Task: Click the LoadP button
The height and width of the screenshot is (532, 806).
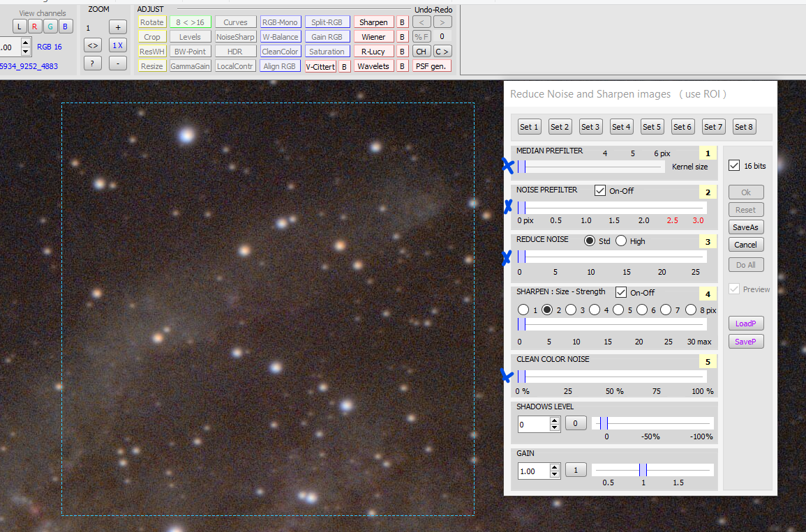Action: [x=746, y=324]
